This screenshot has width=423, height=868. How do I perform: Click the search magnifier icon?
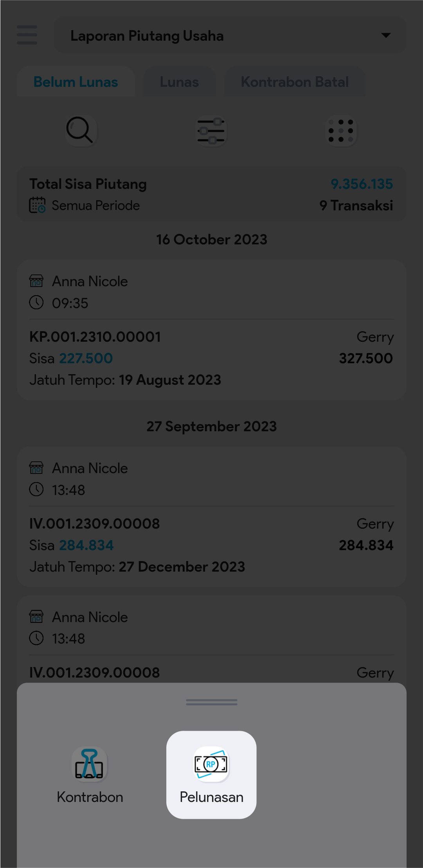[80, 130]
